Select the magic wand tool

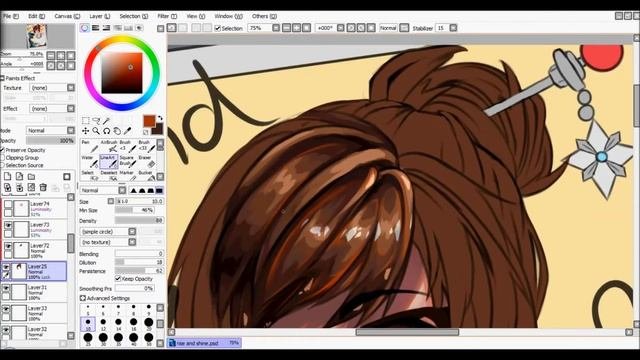click(x=107, y=120)
